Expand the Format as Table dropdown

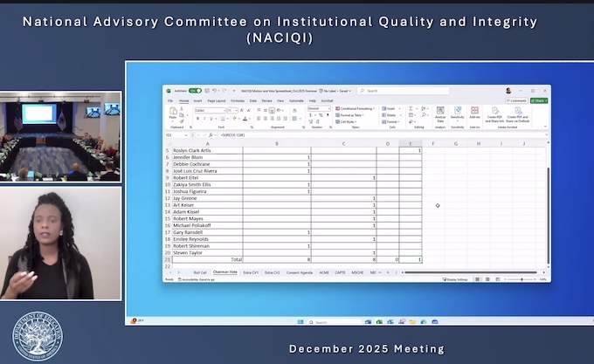click(352, 115)
